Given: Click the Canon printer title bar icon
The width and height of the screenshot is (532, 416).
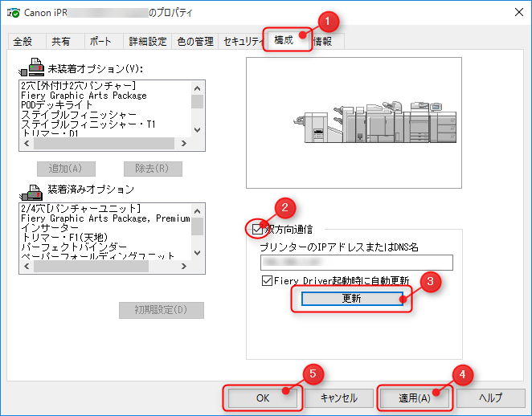Looking at the screenshot, I should tap(13, 13).
